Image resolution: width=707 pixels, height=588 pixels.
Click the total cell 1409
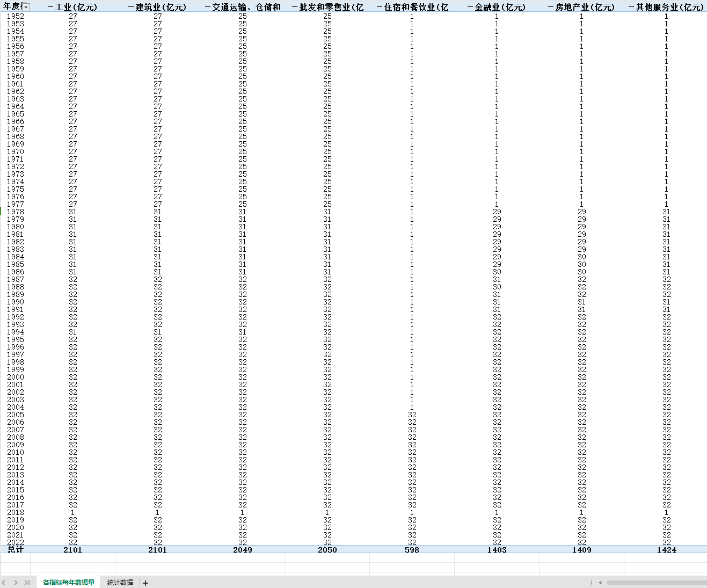[x=582, y=550]
